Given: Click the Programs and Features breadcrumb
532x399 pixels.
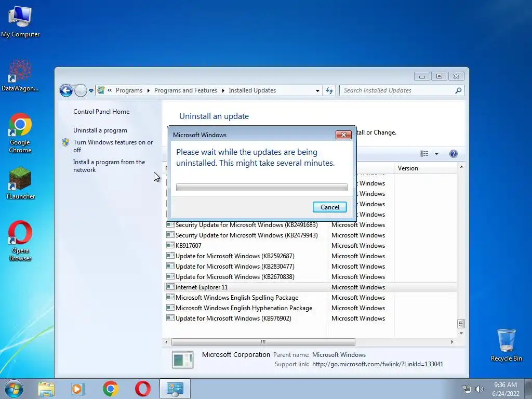Looking at the screenshot, I should [x=185, y=90].
